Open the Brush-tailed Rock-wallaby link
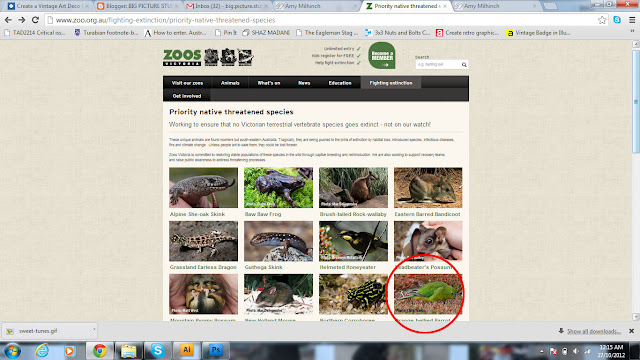This screenshot has height=360, width=640. pyautogui.click(x=353, y=214)
